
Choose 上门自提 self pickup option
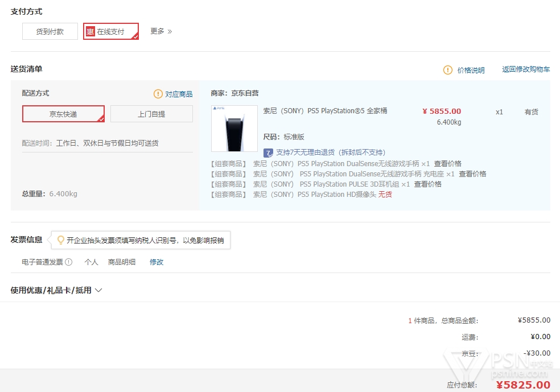151,114
